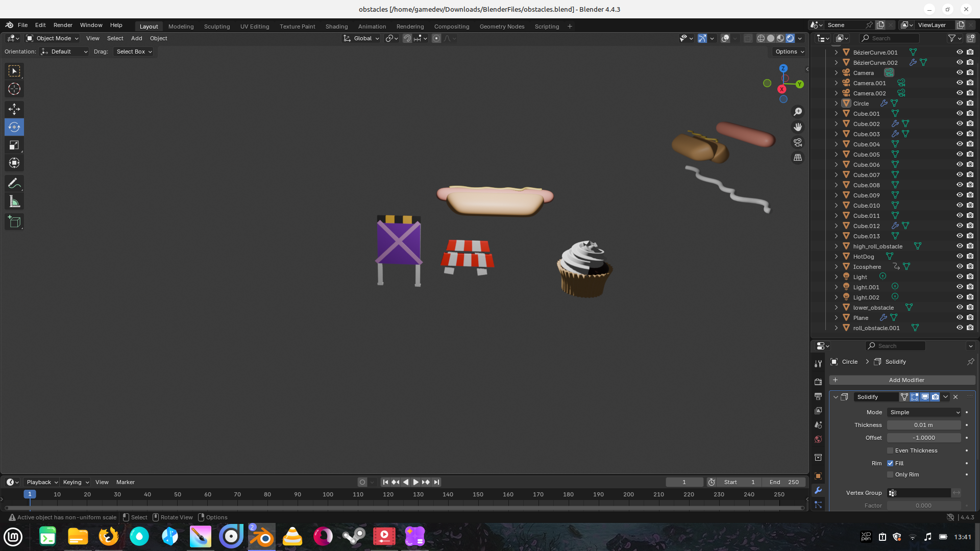Choose the Move tool
This screenshot has height=551, width=980.
14,109
